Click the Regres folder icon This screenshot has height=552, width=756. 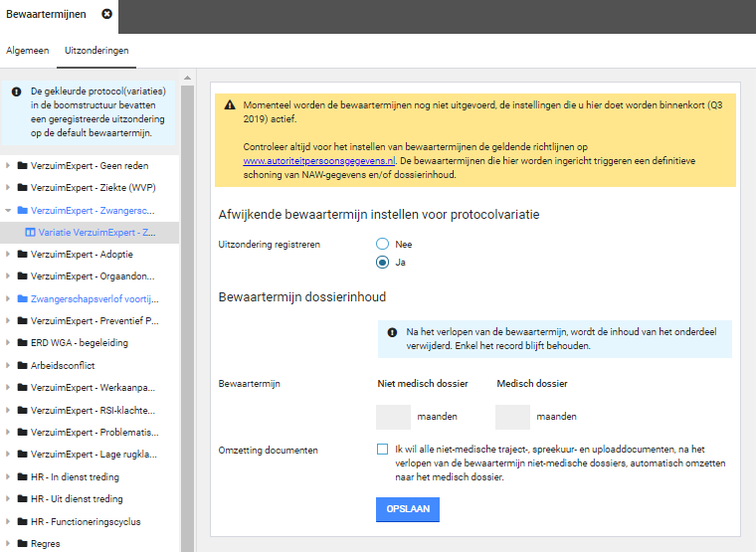pyautogui.click(x=22, y=544)
